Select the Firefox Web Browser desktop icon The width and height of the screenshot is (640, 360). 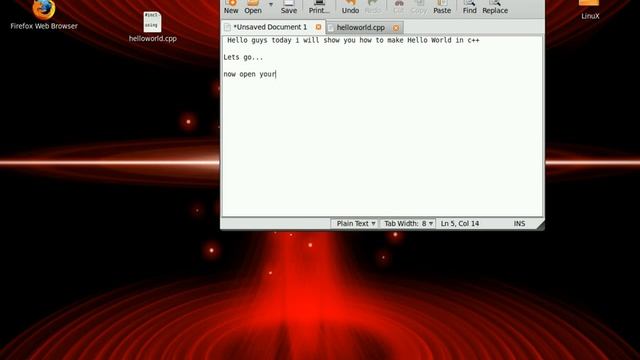pyautogui.click(x=44, y=15)
